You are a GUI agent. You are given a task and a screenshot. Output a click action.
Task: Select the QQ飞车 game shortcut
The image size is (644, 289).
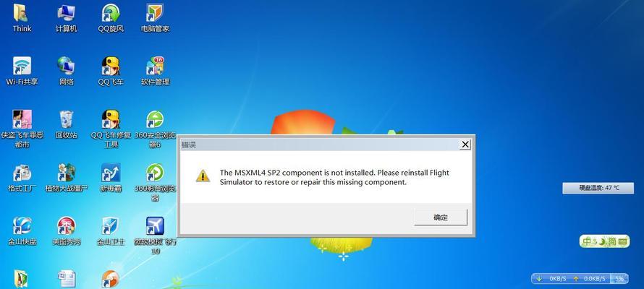click(111, 72)
